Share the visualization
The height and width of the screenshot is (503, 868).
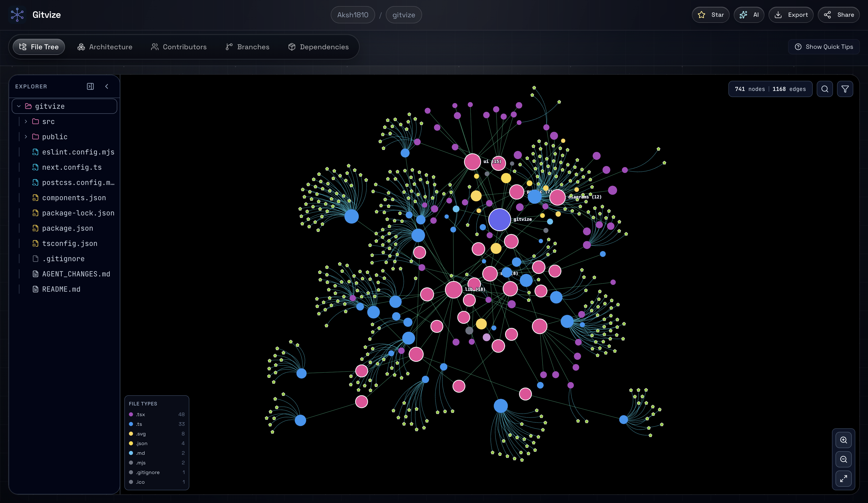(x=838, y=15)
